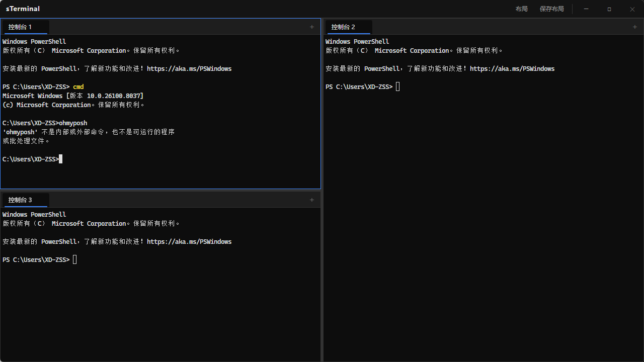This screenshot has height=362, width=644.
Task: Visit the aka.ms/PSWindows link in 控制台 3
Action: click(x=189, y=242)
